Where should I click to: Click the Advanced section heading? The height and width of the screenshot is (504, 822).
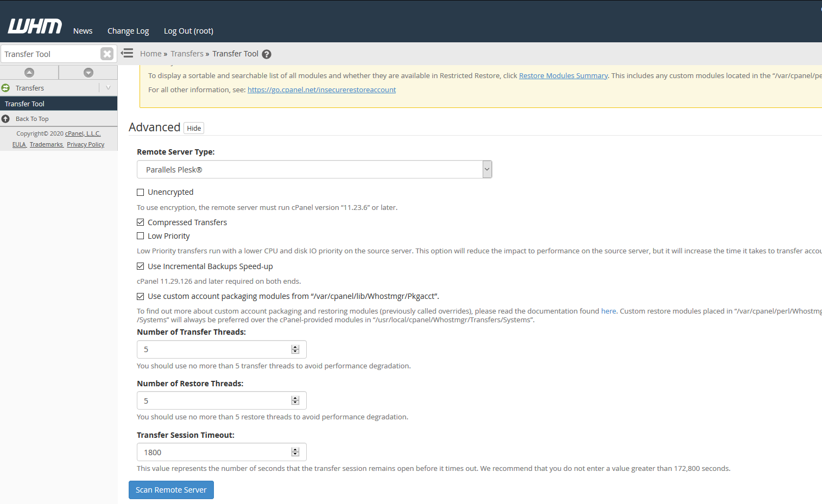click(x=155, y=127)
